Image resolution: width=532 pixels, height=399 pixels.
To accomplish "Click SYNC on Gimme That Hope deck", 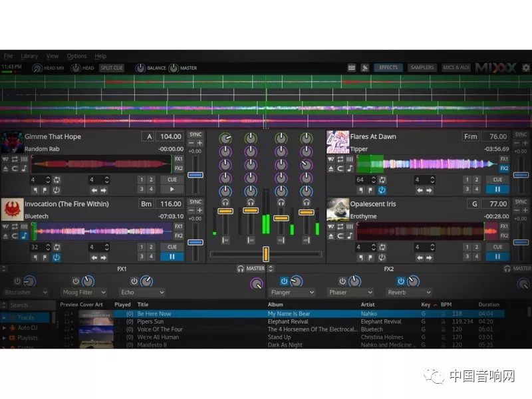I will pos(196,135).
